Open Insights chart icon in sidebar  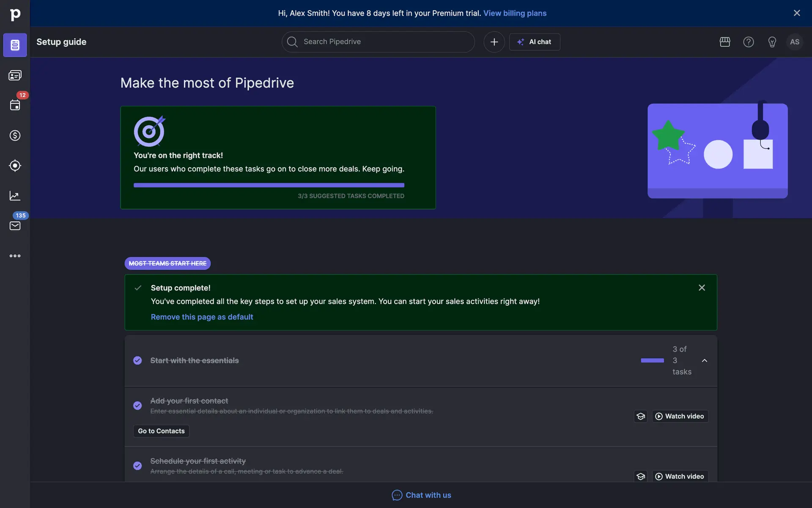(x=15, y=196)
